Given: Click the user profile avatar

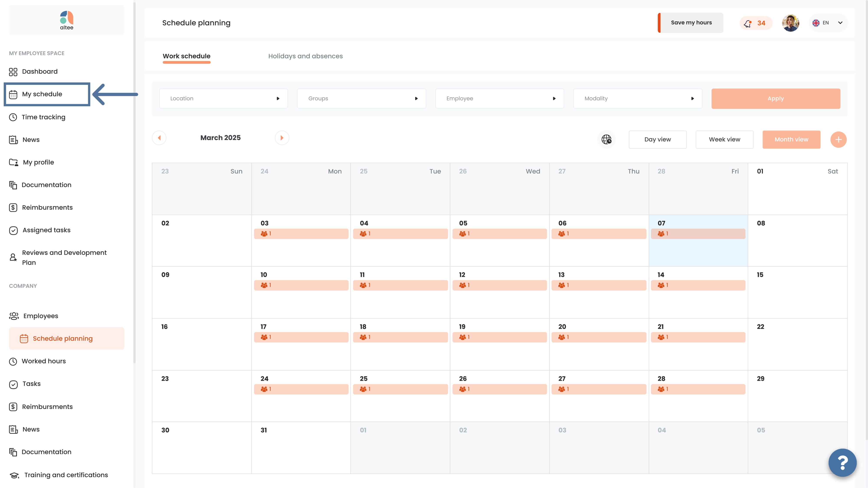Looking at the screenshot, I should pyautogui.click(x=791, y=23).
